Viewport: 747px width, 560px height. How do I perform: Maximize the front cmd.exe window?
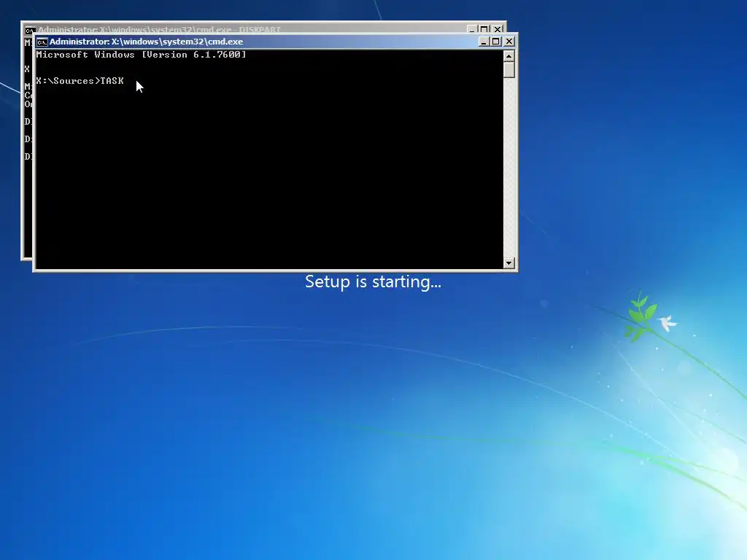[495, 42]
